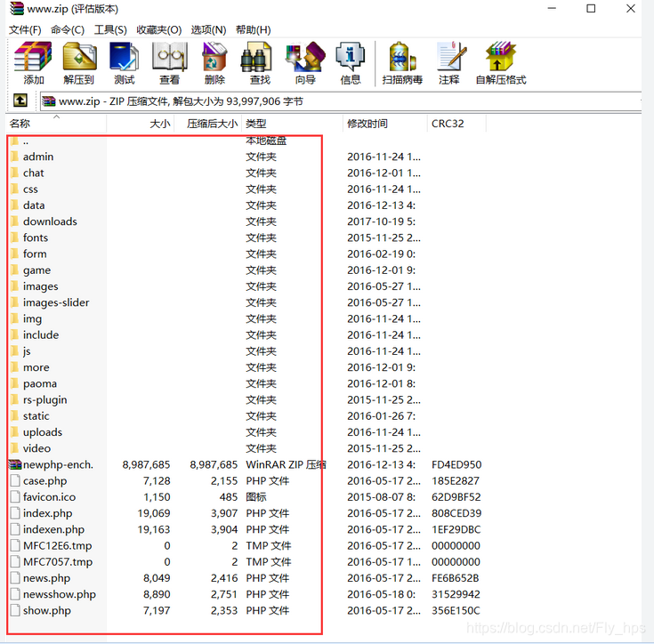Select the case.php file icon

click(x=15, y=480)
